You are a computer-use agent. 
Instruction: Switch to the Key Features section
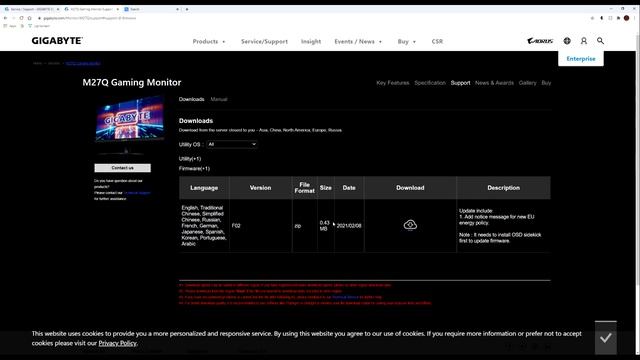[x=393, y=83]
